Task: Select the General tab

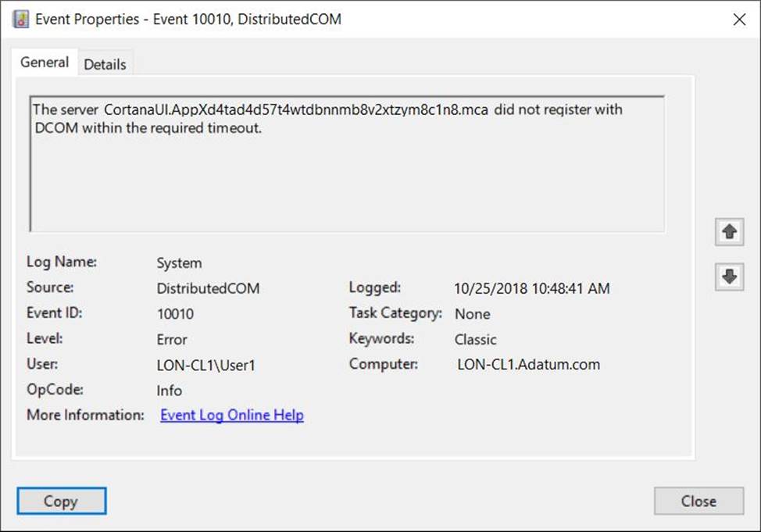Action: [x=45, y=62]
